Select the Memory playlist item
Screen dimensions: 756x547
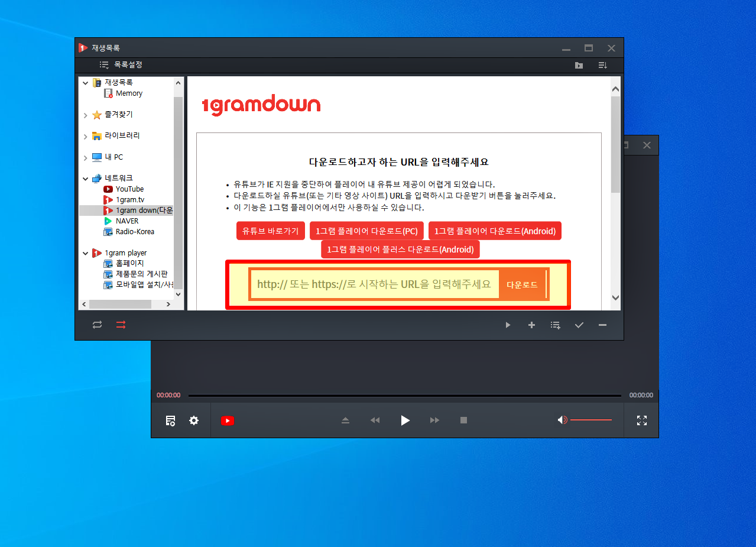coord(129,93)
